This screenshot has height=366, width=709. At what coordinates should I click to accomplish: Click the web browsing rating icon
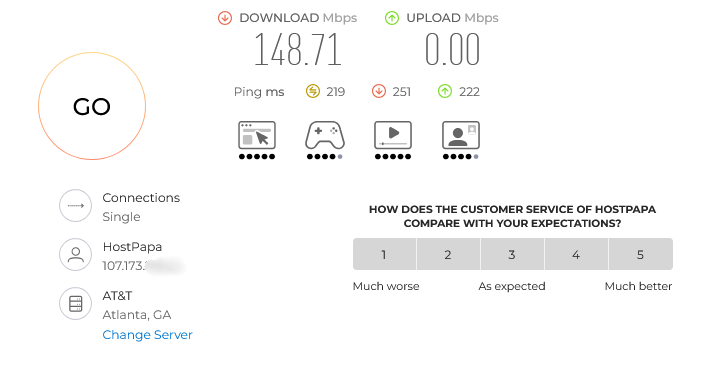pyautogui.click(x=257, y=135)
